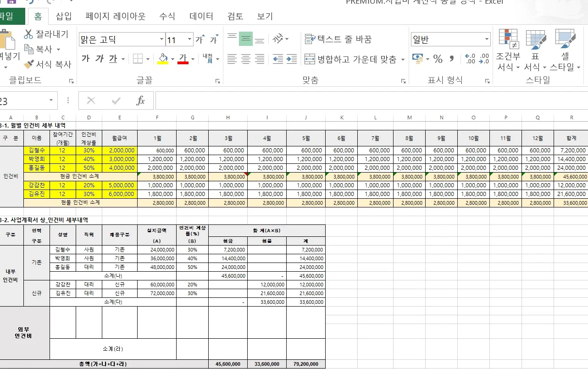The height and width of the screenshot is (369, 588).
Task: Open 조건부 서식 conditional formatting
Action: coord(508,50)
